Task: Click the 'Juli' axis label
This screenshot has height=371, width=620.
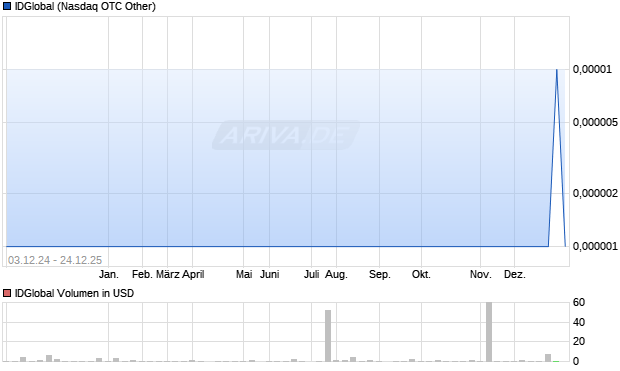Action: [312, 274]
